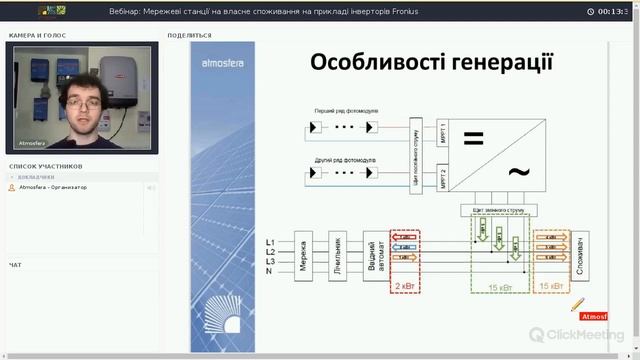The image size is (640, 360).
Task: Click the КАМЕРА И ГОЛОС panel header
Action: click(x=37, y=36)
